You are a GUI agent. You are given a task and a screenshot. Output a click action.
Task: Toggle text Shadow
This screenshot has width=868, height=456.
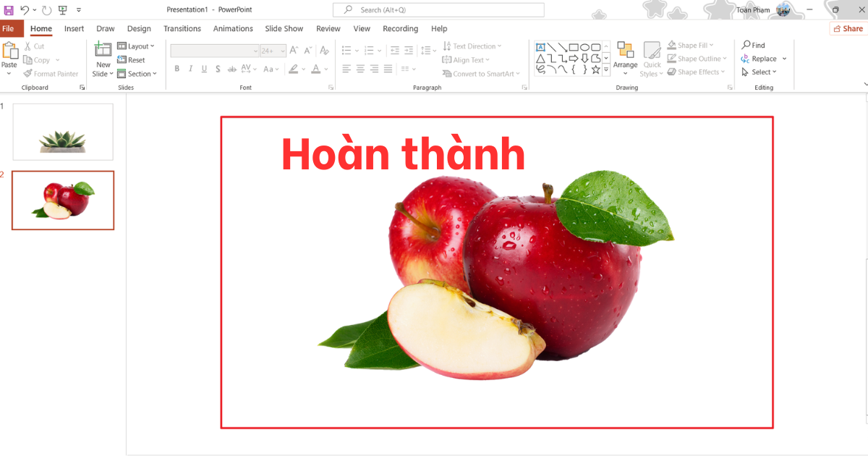pos(218,69)
